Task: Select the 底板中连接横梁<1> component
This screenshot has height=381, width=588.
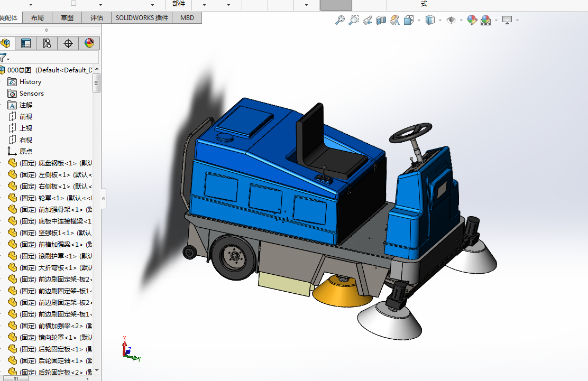Action: click(x=50, y=221)
